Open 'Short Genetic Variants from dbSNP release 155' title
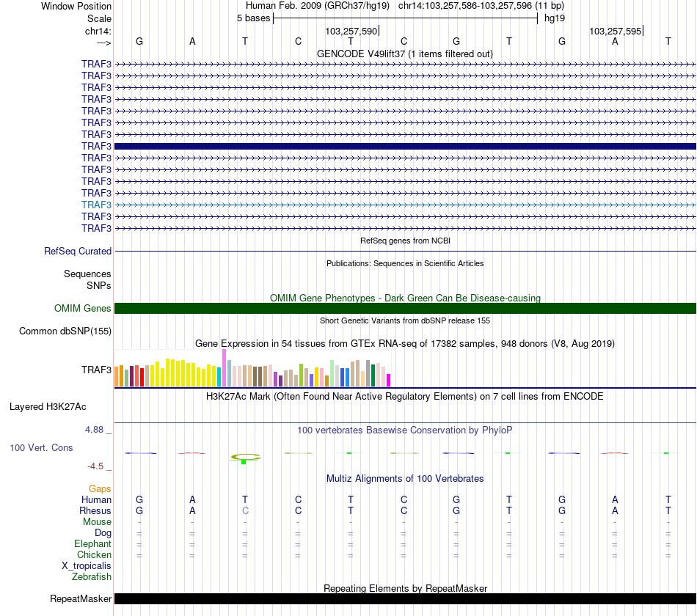Screen dimensions: 697x616 (x=405, y=321)
